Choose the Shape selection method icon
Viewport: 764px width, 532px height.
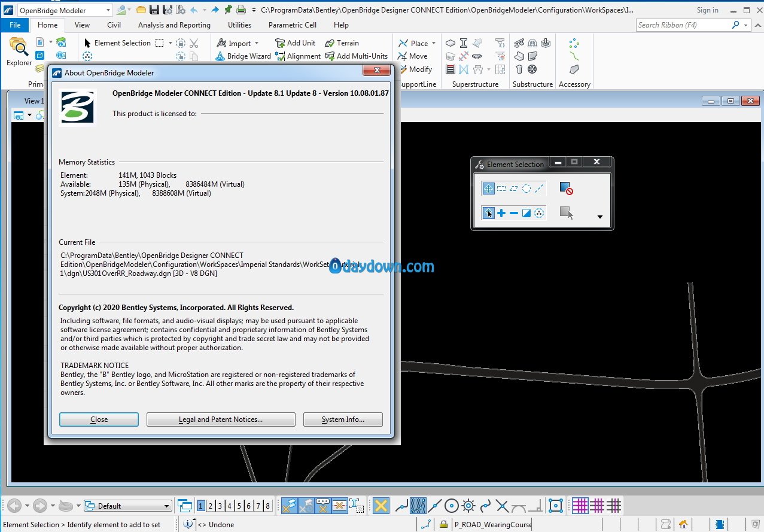click(514, 189)
